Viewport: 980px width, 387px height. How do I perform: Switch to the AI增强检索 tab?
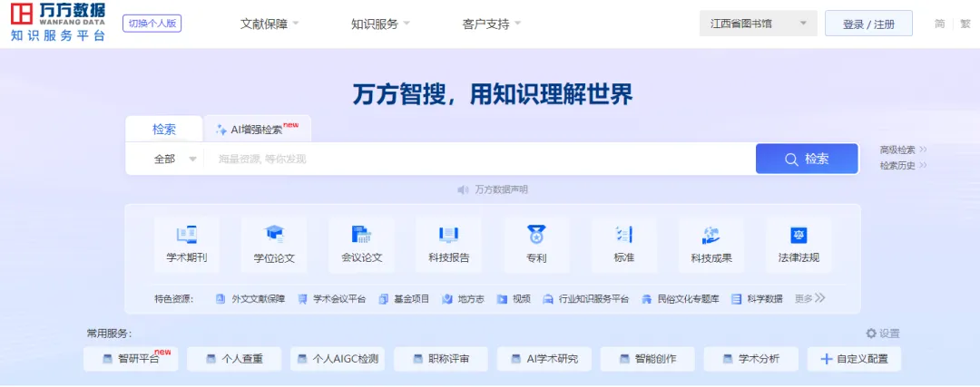[x=258, y=130]
